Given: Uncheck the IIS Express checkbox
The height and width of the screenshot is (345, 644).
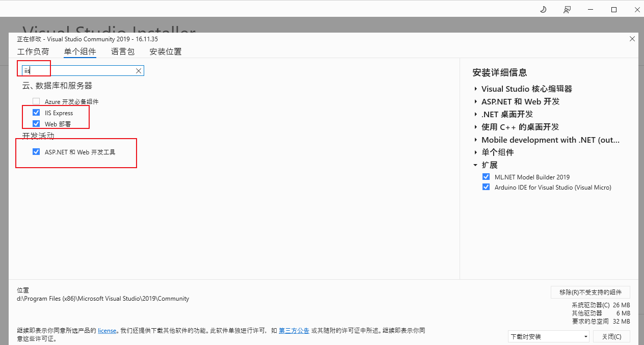Looking at the screenshot, I should click(x=36, y=113).
